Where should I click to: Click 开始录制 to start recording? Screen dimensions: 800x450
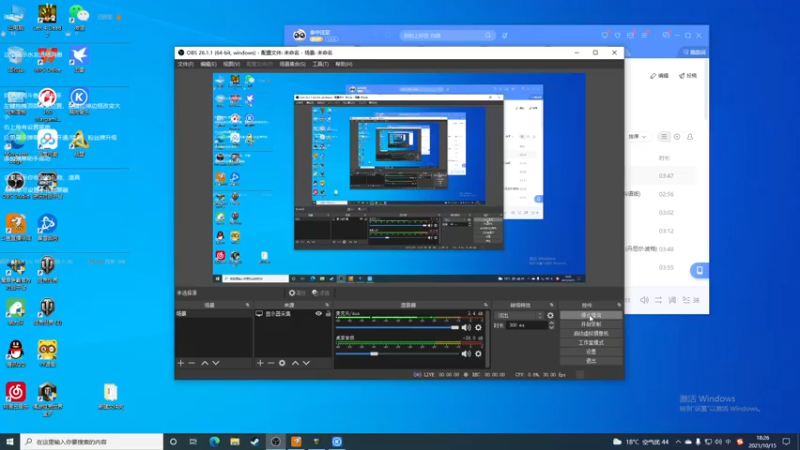(591, 324)
